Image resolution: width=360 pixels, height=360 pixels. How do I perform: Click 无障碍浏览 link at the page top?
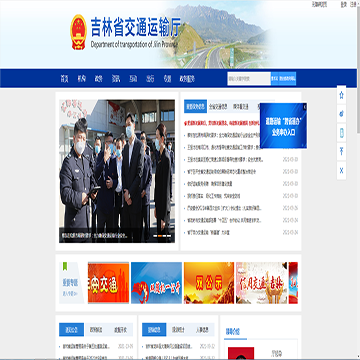click(x=319, y=4)
